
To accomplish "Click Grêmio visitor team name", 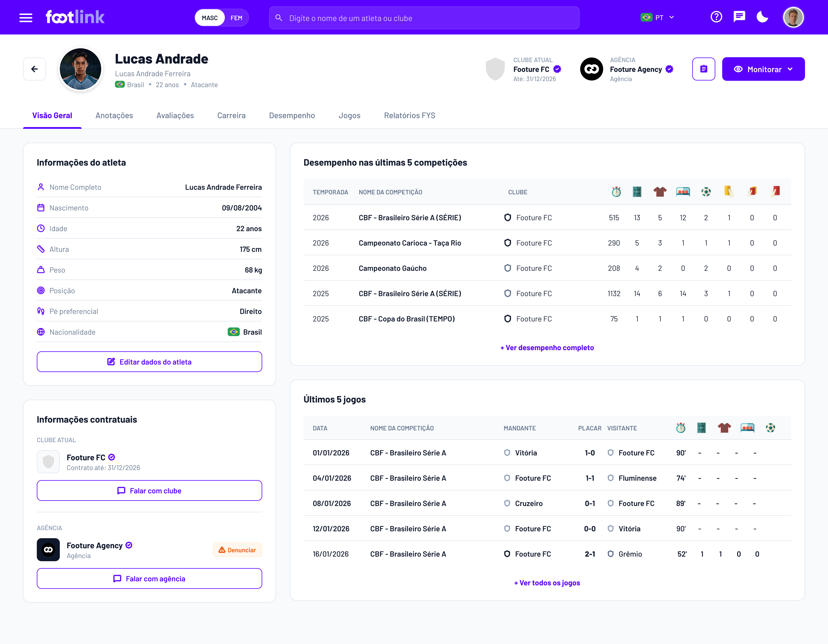I will tap(630, 554).
